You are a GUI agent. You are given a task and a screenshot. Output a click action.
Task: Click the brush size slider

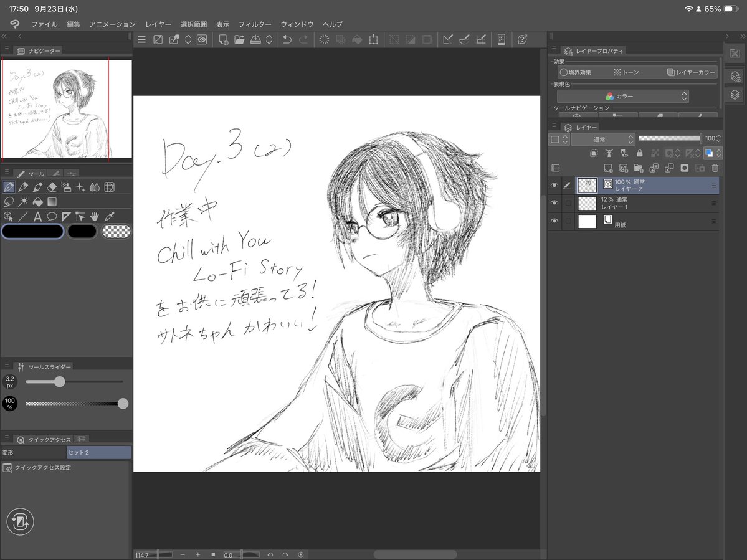coord(74,382)
